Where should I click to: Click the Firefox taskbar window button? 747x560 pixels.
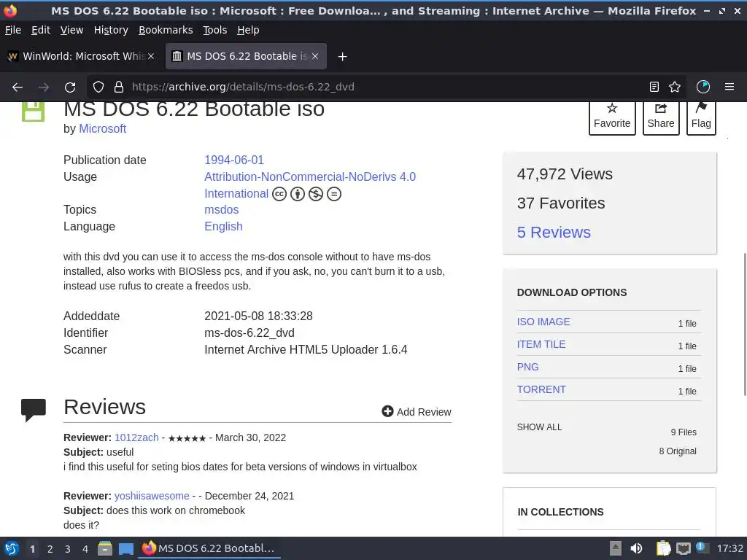coord(209,548)
